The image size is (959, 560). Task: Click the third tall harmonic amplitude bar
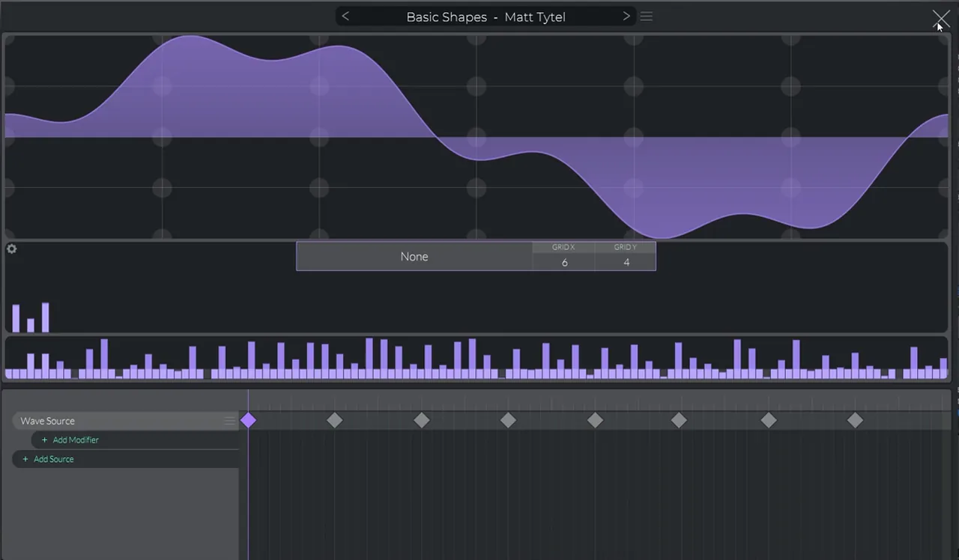click(46, 317)
